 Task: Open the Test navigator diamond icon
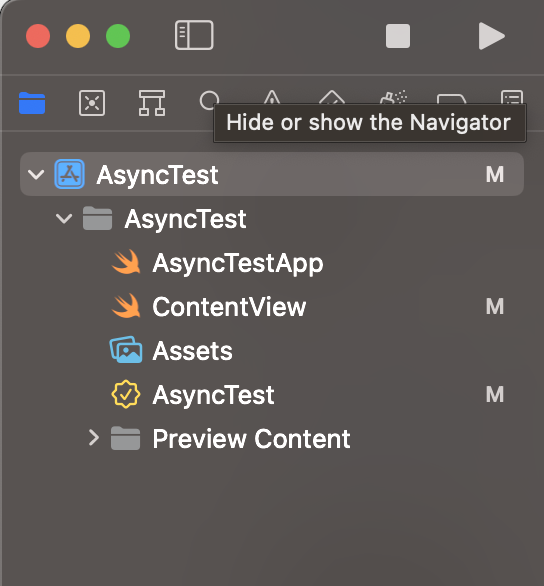(332, 97)
